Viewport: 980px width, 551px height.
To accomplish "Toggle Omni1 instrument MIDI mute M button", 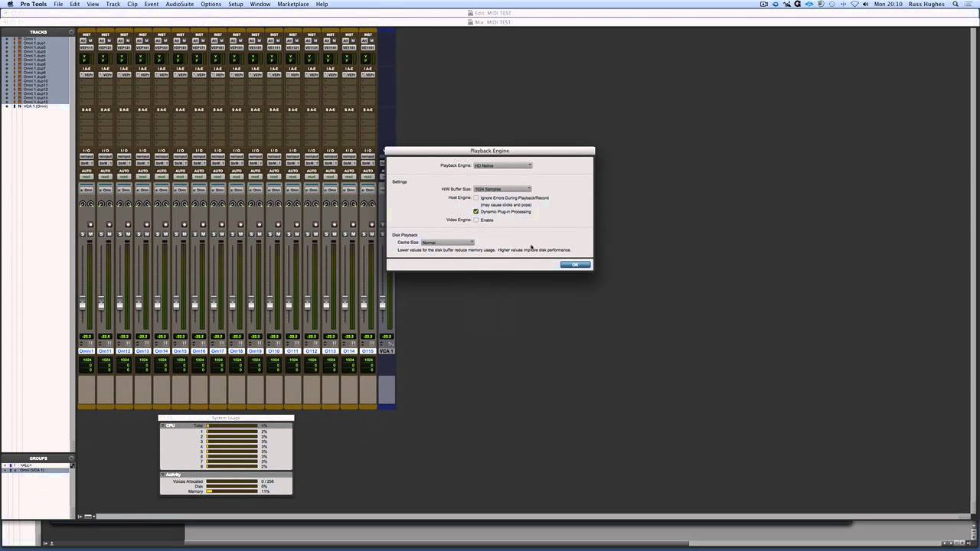I will coord(90,41).
